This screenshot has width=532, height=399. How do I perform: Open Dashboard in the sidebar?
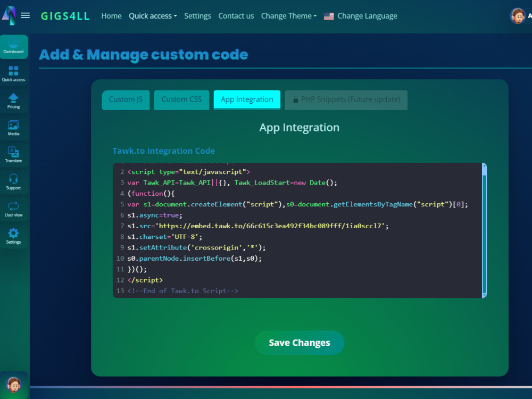14,46
